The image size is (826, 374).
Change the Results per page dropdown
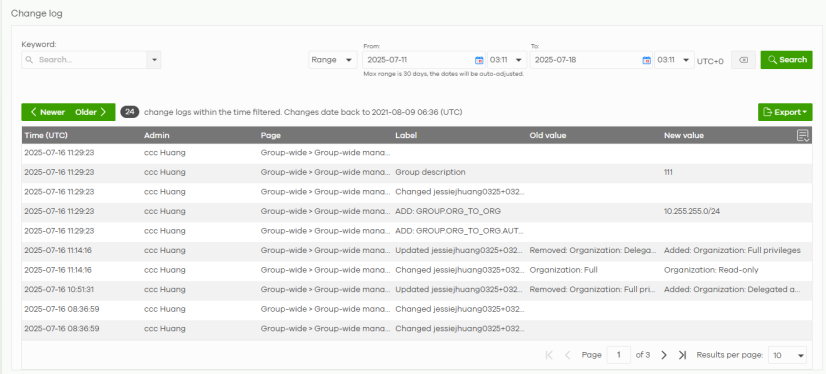(788, 355)
